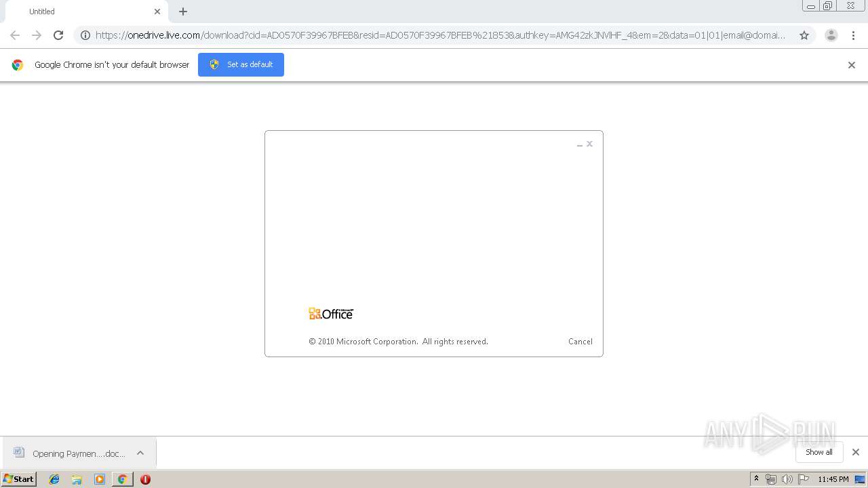Open the volume speaker tray icon
The image size is (868, 488).
[x=787, y=479]
